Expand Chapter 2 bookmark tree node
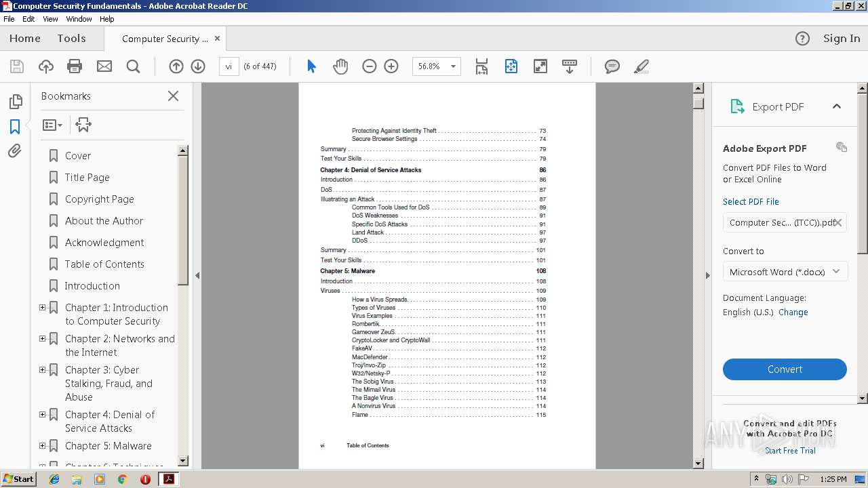This screenshot has width=868, height=488. pyautogui.click(x=43, y=339)
